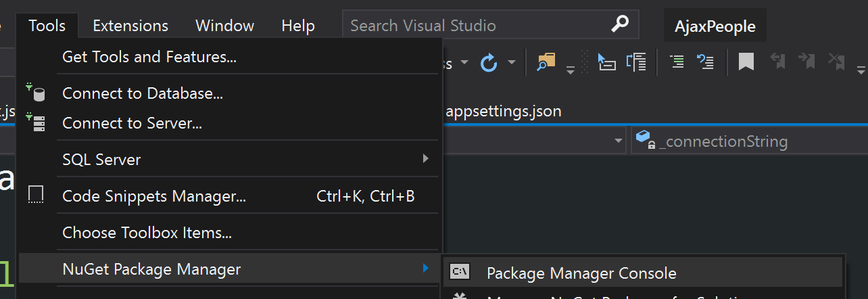Toggle a bookmark with the bookmark icon
This screenshot has height=299, width=868.
click(x=746, y=62)
